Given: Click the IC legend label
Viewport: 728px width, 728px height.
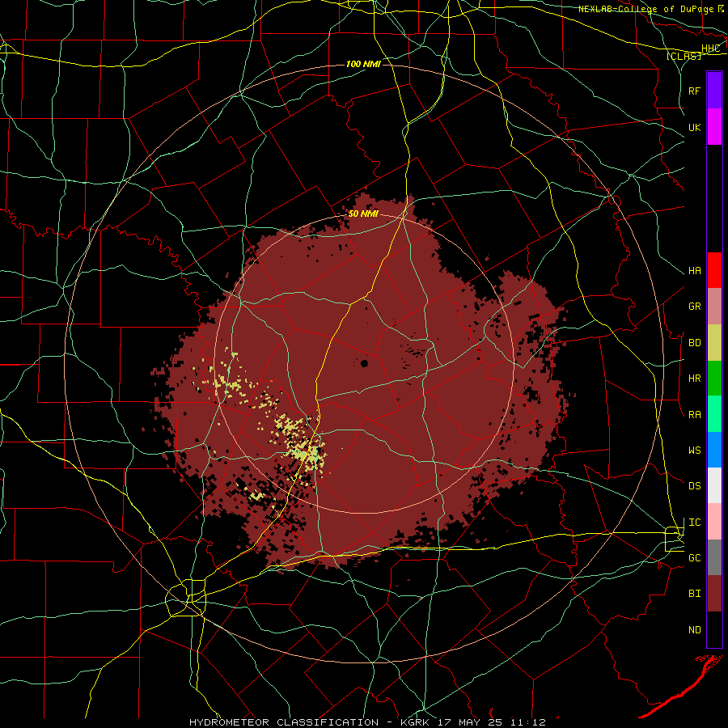Looking at the screenshot, I should [x=694, y=523].
